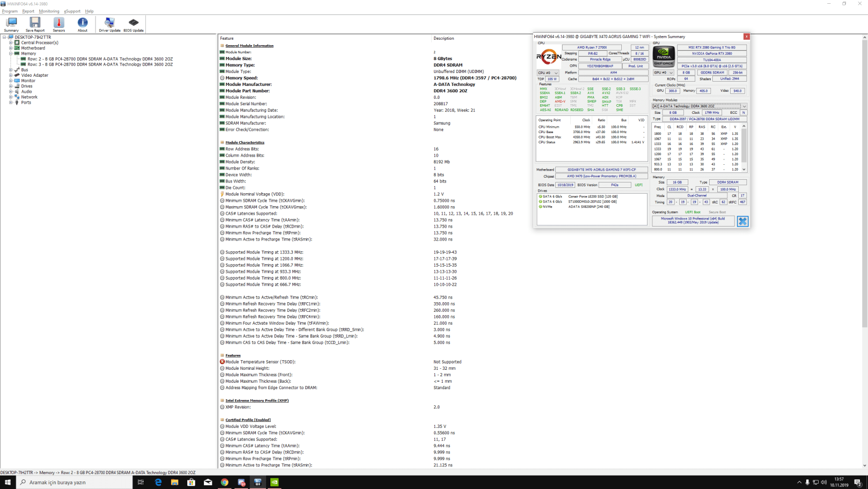
Task: Open the CPU #0 selector dropdown
Action: (x=548, y=72)
